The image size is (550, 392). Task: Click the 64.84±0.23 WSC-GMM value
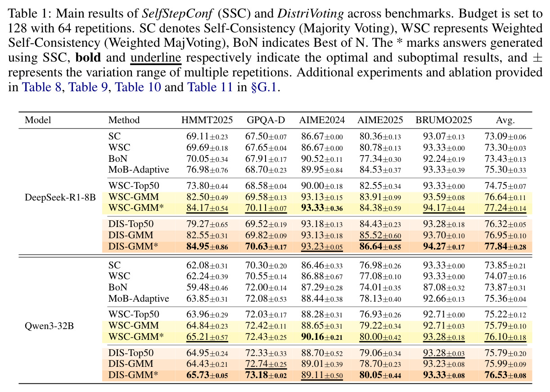point(207,325)
